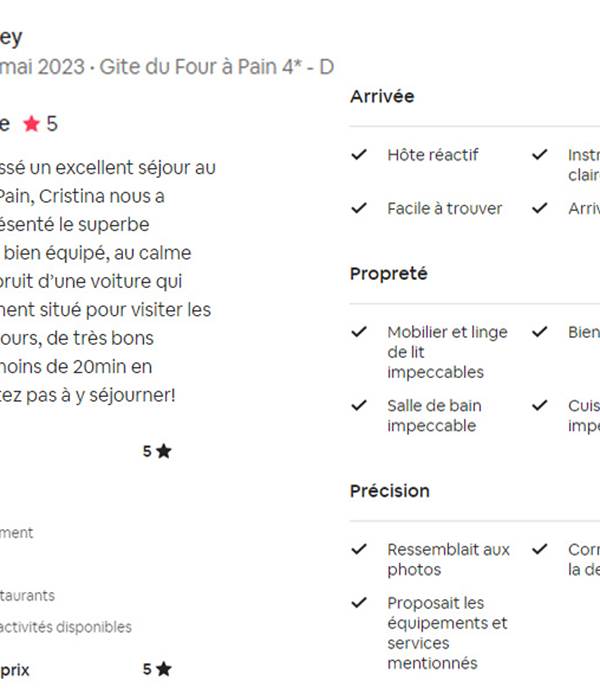Select the Salle de bain impeccable label

tap(434, 416)
